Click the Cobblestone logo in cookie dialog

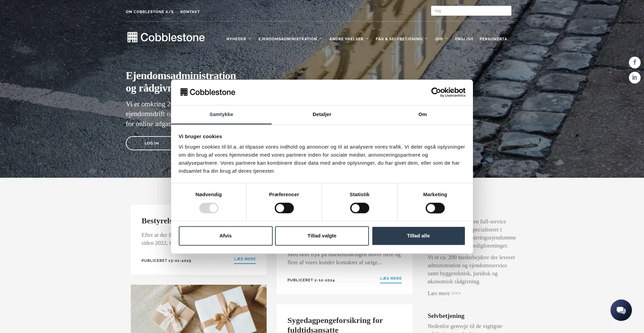(x=208, y=92)
